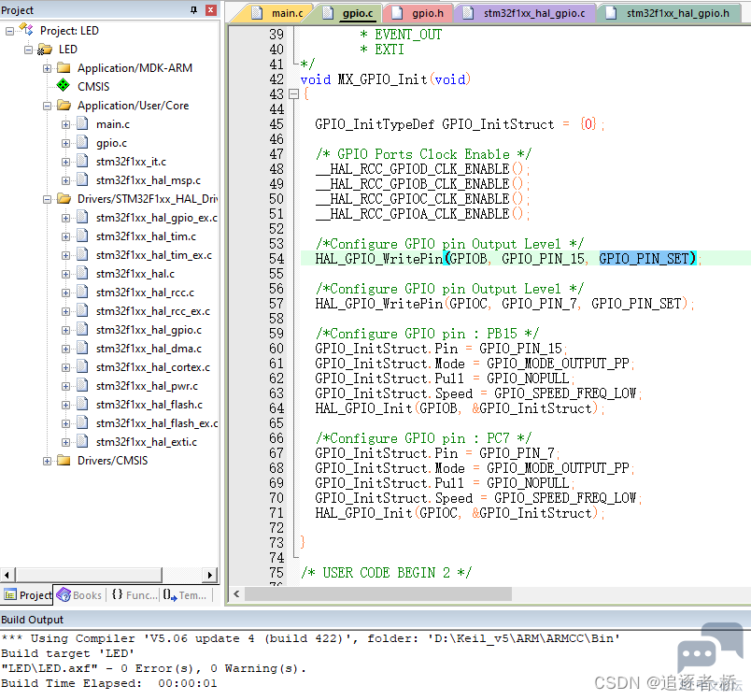
Task: Select stm32f1xx_hal.c in the tree
Action: tap(135, 274)
